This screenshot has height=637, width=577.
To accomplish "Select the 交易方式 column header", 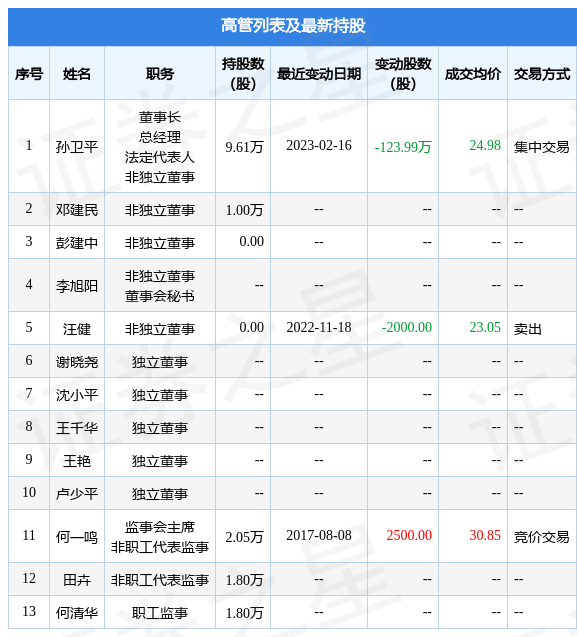I will click(x=542, y=74).
